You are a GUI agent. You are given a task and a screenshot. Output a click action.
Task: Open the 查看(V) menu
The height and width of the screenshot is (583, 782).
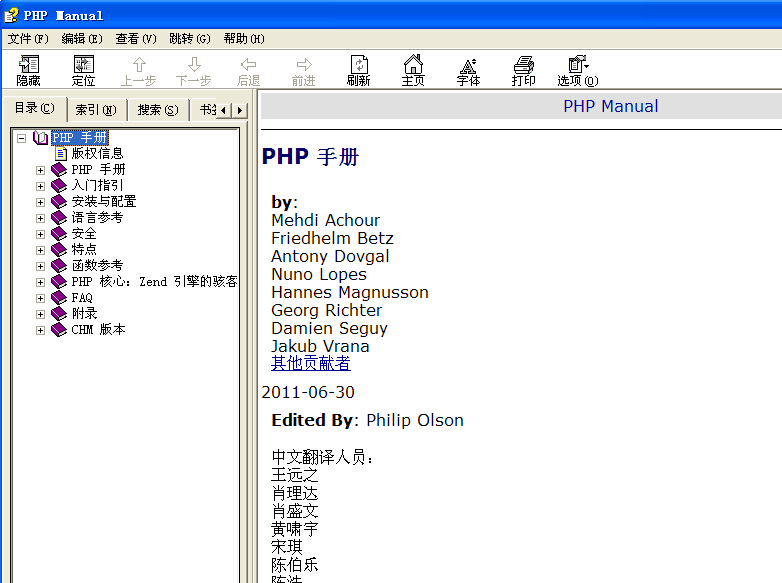136,39
